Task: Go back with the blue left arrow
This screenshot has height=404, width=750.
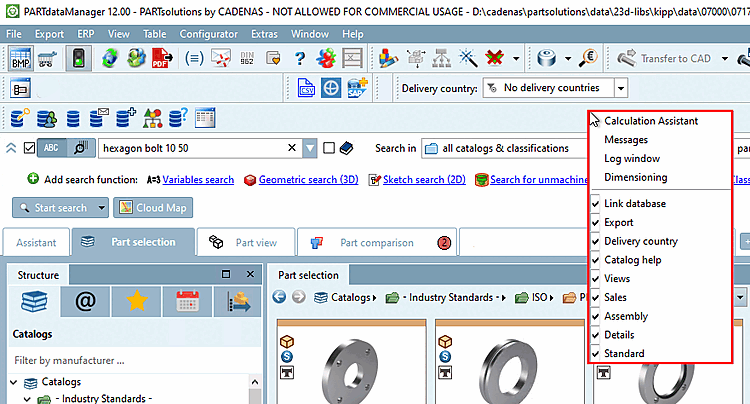Action: [279, 297]
